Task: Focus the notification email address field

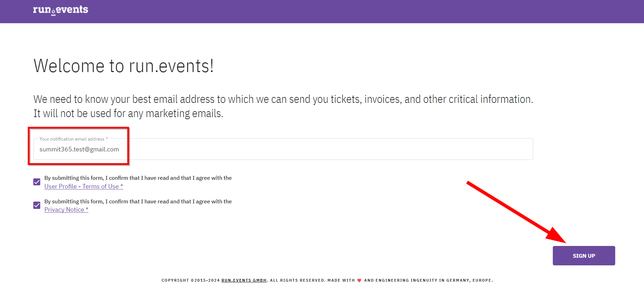Action: [x=283, y=149]
